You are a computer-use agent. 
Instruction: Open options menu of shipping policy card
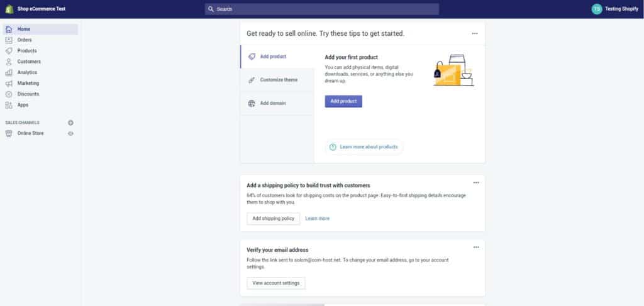[x=476, y=183]
